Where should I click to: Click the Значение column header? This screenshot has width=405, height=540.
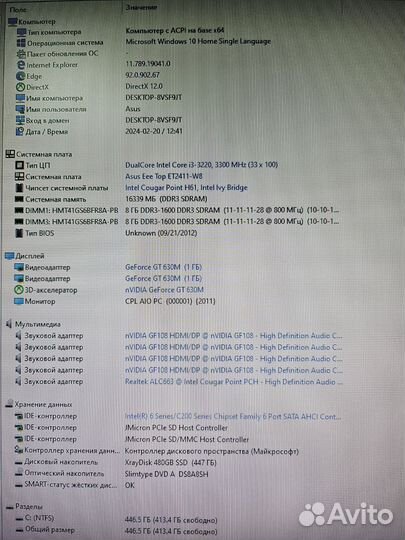[142, 7]
